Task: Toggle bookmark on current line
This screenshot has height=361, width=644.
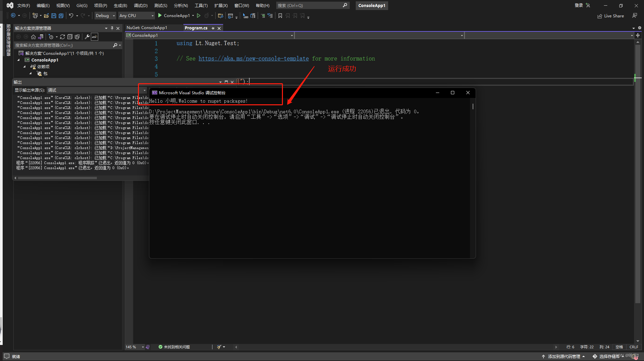Action: (280, 16)
